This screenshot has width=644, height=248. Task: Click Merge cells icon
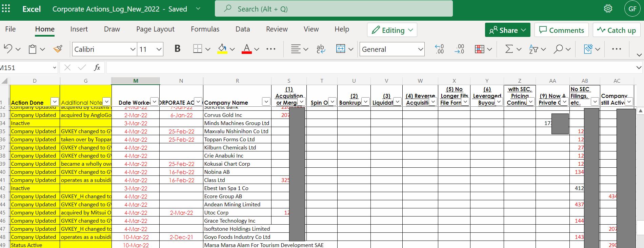(x=341, y=49)
